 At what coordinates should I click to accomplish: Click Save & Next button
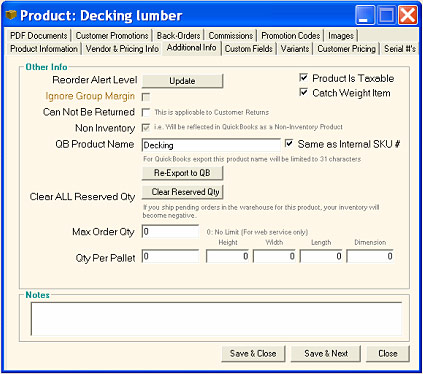pyautogui.click(x=326, y=353)
